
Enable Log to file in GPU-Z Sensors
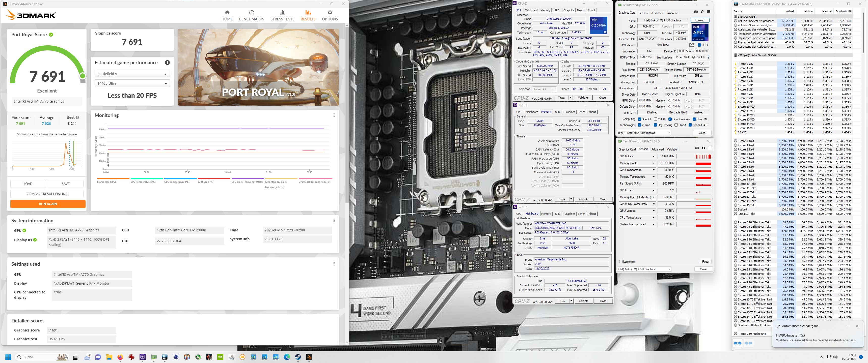click(621, 262)
